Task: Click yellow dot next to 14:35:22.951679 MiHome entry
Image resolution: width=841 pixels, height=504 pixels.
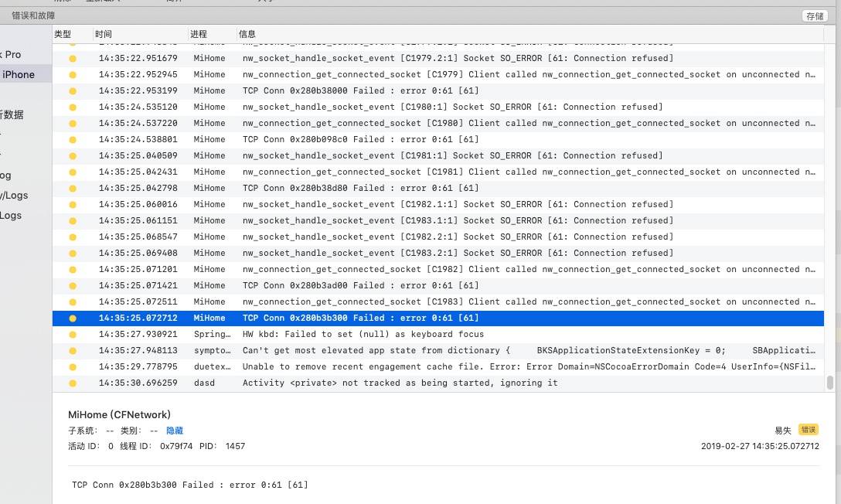Action: (72, 58)
